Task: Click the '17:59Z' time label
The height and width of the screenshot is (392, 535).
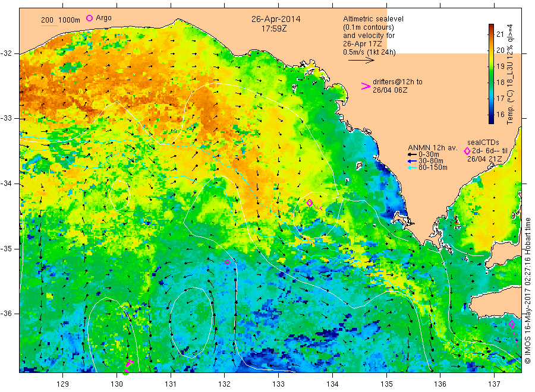Action: click(274, 29)
